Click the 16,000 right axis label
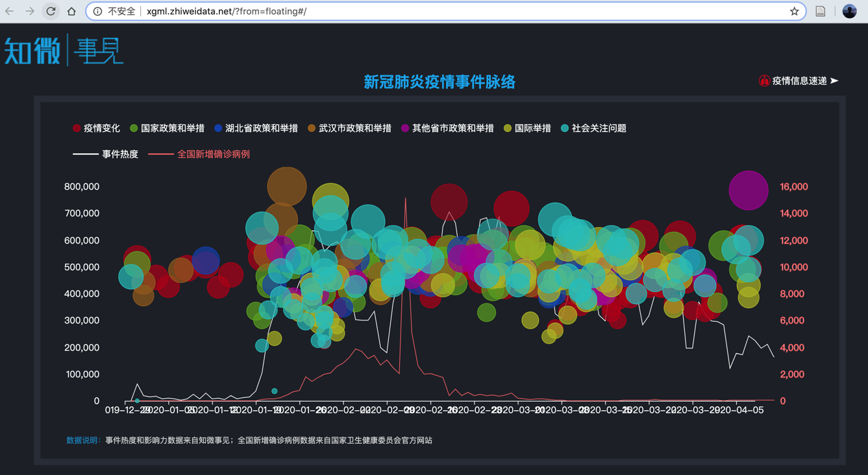This screenshot has height=475, width=868. pyautogui.click(x=794, y=186)
